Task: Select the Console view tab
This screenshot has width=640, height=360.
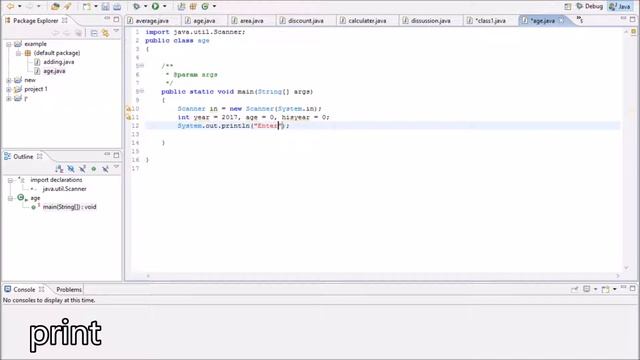Action: 24,289
